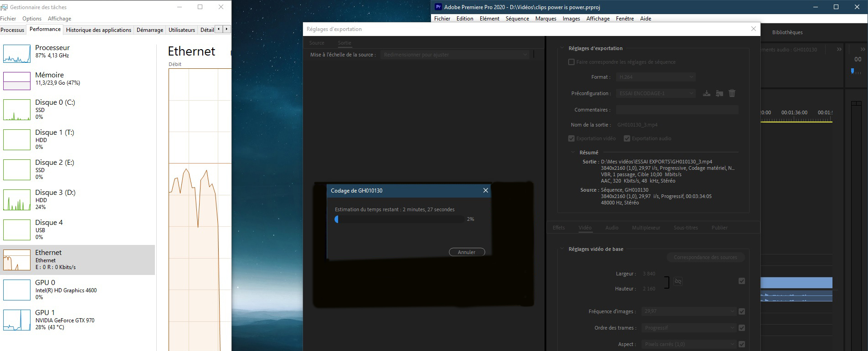Screen dimensions: 868x351
Task: Select the Disque 1 (T:) graph thumbnail
Action: click(x=17, y=140)
